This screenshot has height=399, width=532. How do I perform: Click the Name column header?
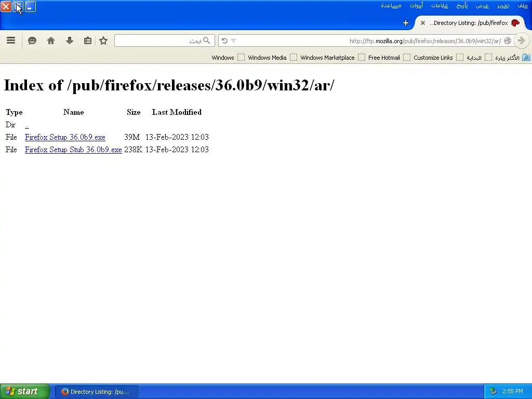point(74,112)
